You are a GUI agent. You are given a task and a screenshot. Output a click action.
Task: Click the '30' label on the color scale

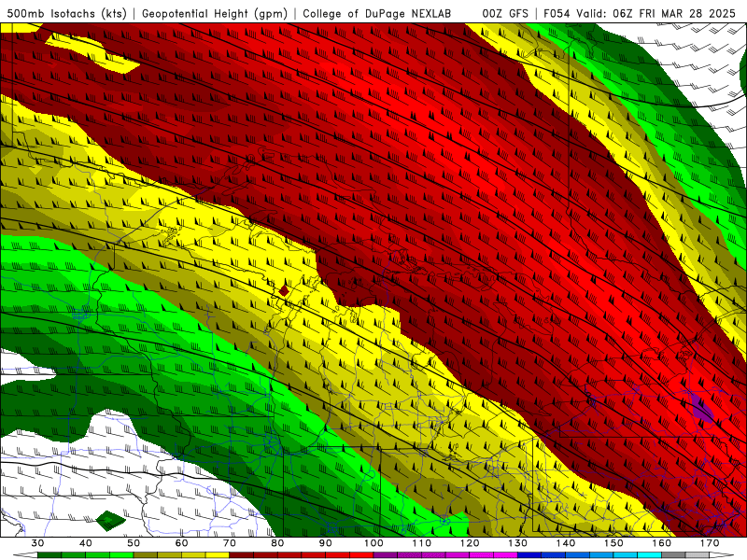[37, 543]
